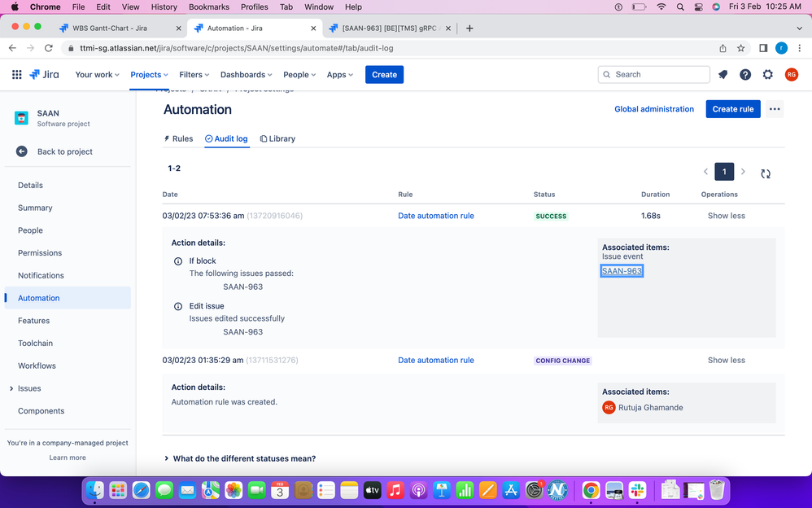Viewport: 812px width, 508px height.
Task: Refresh the audit log list
Action: (x=766, y=173)
